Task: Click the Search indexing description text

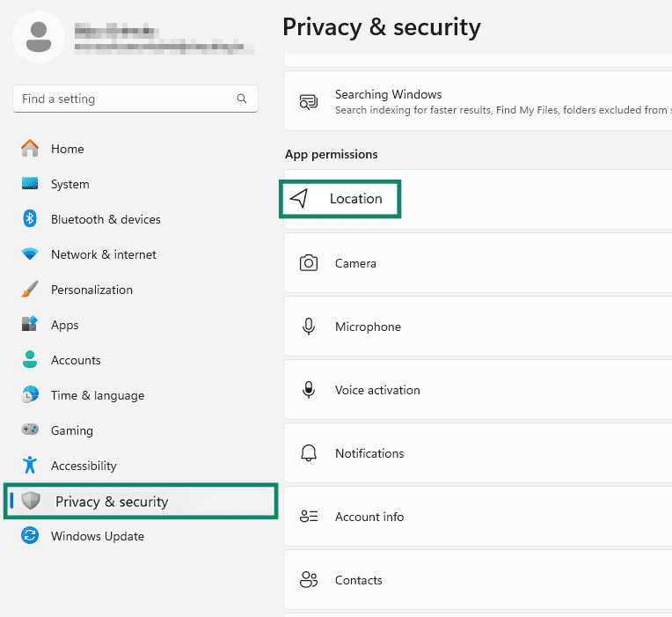Action: tap(503, 110)
